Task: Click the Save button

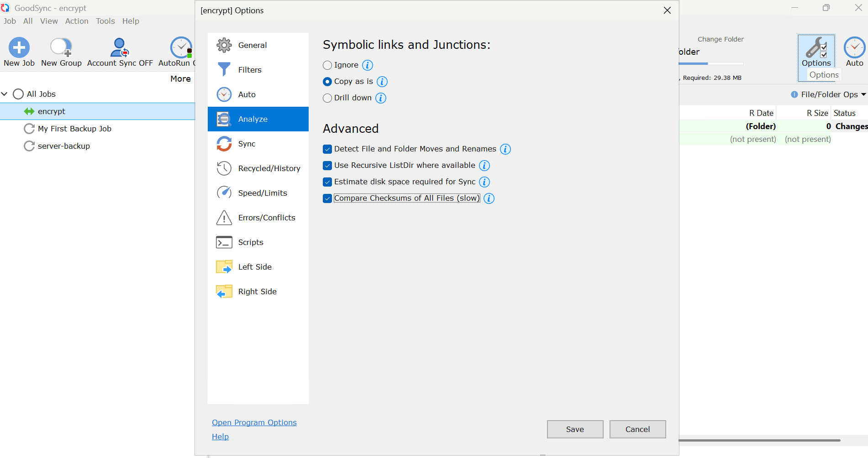Action: click(575, 429)
